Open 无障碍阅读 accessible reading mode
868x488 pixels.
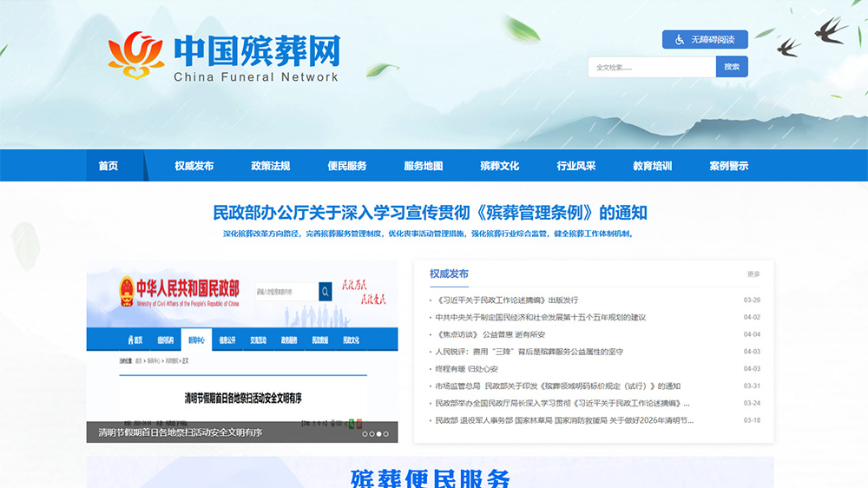pyautogui.click(x=705, y=39)
